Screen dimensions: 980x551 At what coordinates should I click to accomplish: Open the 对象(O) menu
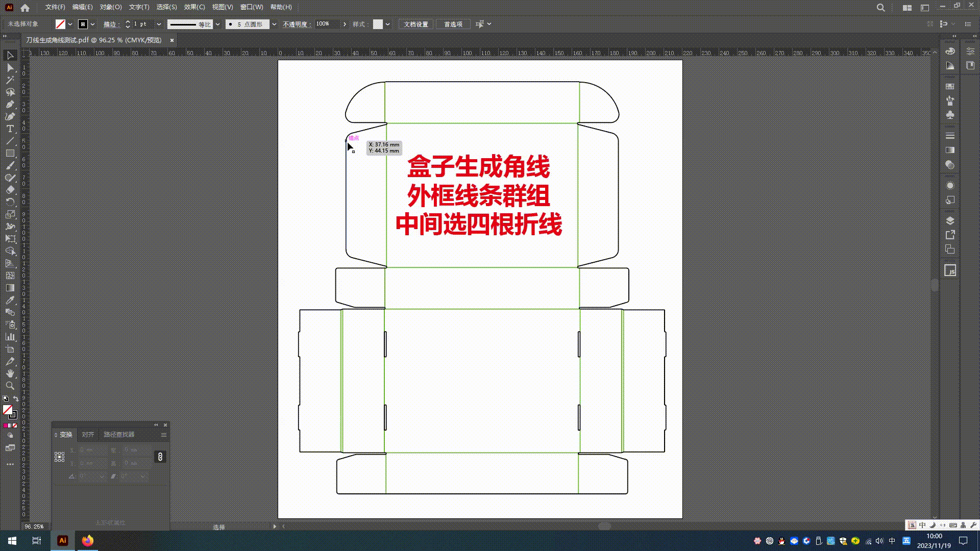click(111, 7)
